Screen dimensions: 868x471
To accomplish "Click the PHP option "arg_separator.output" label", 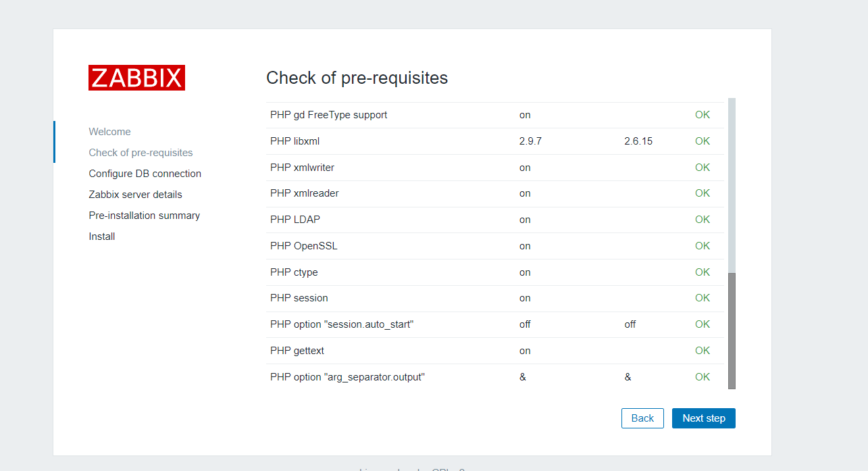I will point(347,377).
